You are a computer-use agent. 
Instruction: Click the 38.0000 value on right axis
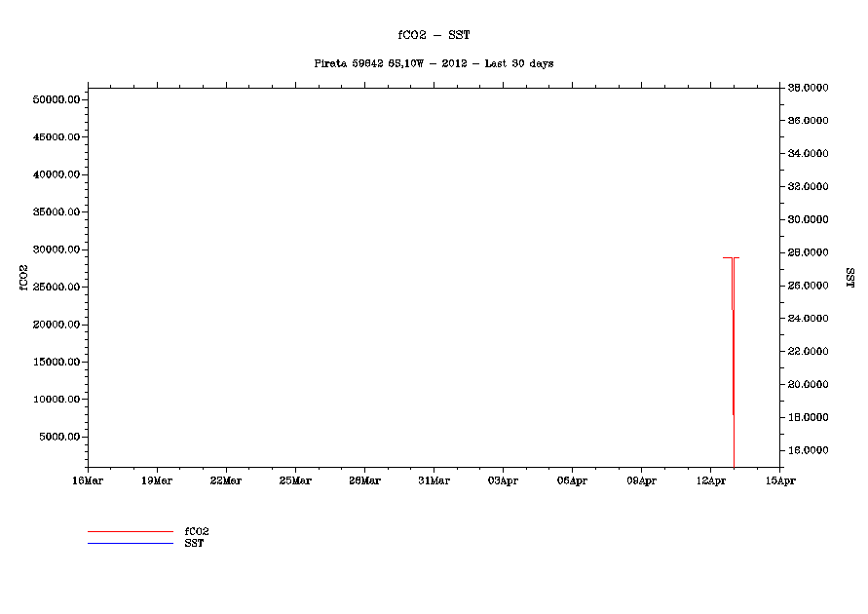tap(808, 88)
